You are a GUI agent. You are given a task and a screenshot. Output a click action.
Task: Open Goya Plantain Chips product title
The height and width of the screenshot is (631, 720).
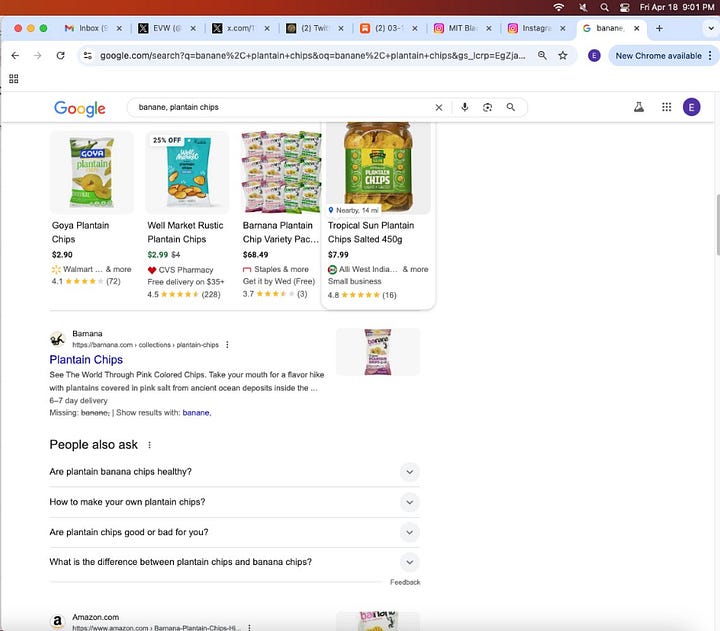[80, 232]
